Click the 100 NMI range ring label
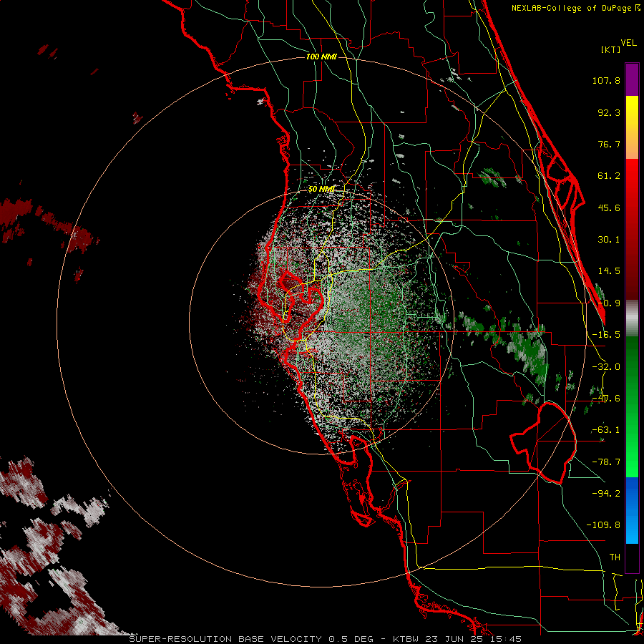Viewport: 644px width, 644px height. point(321,57)
